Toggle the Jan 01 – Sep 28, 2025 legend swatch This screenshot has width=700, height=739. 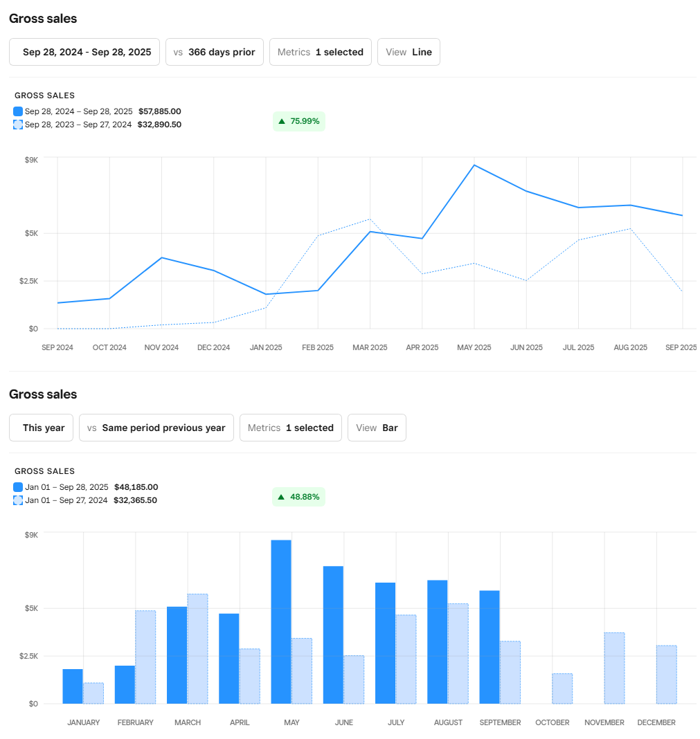click(18, 487)
